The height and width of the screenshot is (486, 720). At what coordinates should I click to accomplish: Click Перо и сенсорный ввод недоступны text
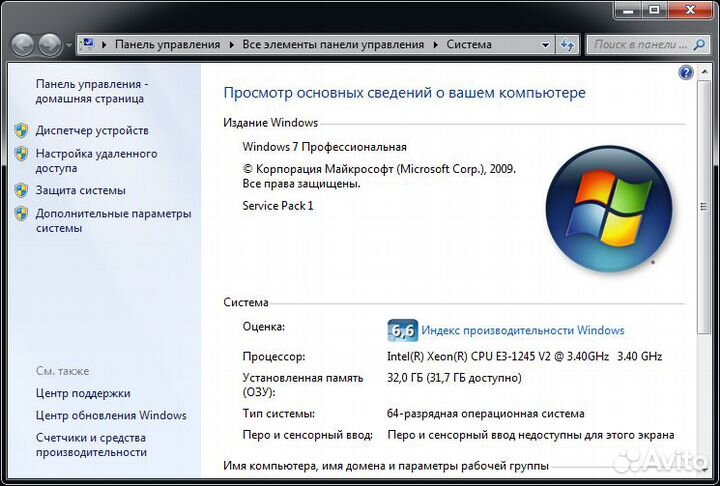pos(530,435)
